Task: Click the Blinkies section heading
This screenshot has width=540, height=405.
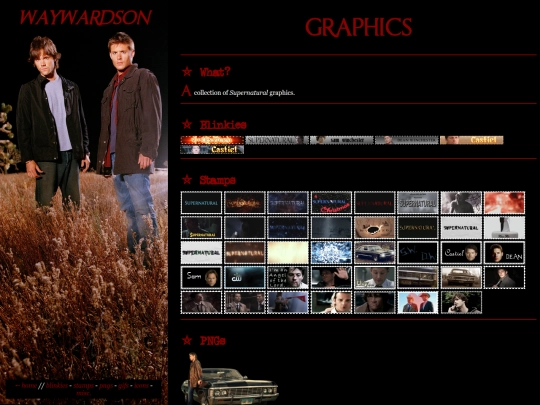Action: point(223,124)
